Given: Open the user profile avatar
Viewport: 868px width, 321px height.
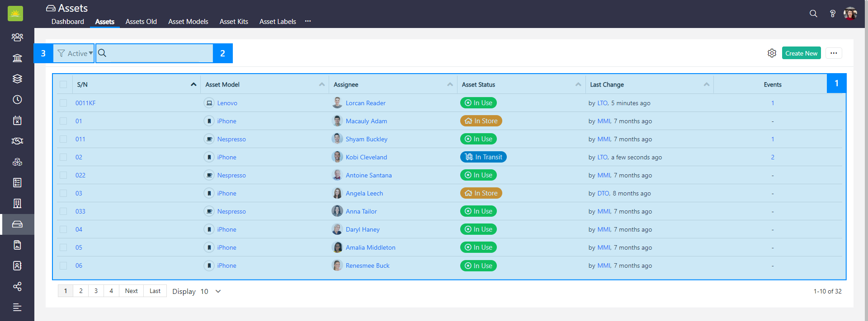Looking at the screenshot, I should click(850, 14).
